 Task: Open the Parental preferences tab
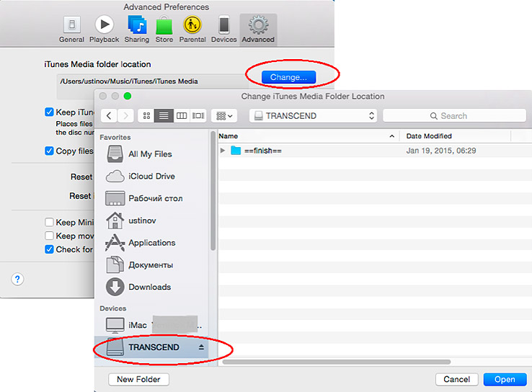click(x=192, y=30)
